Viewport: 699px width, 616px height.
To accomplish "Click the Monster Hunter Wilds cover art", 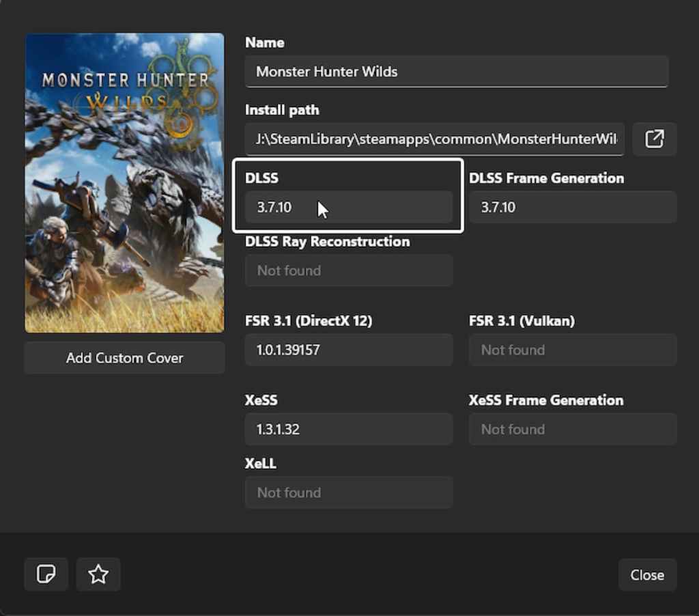I will [x=124, y=183].
